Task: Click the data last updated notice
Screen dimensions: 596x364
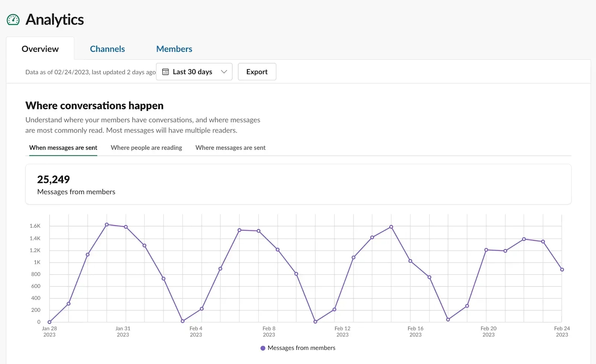Action: [x=91, y=72]
